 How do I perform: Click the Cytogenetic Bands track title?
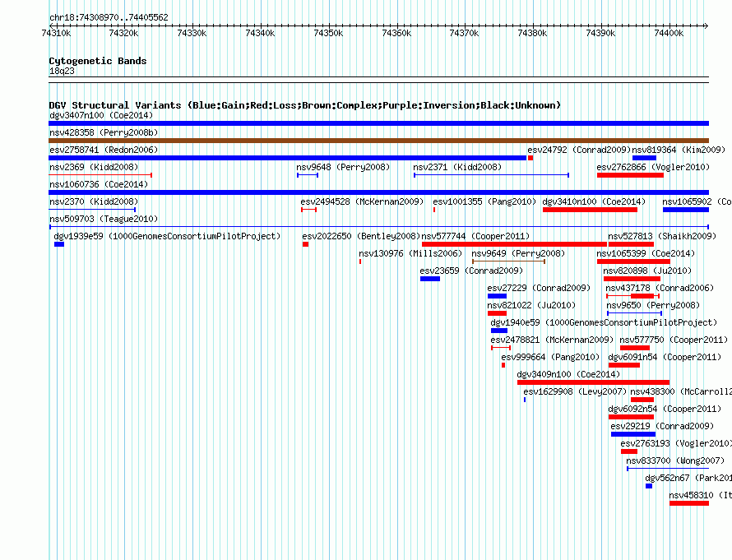98,61
